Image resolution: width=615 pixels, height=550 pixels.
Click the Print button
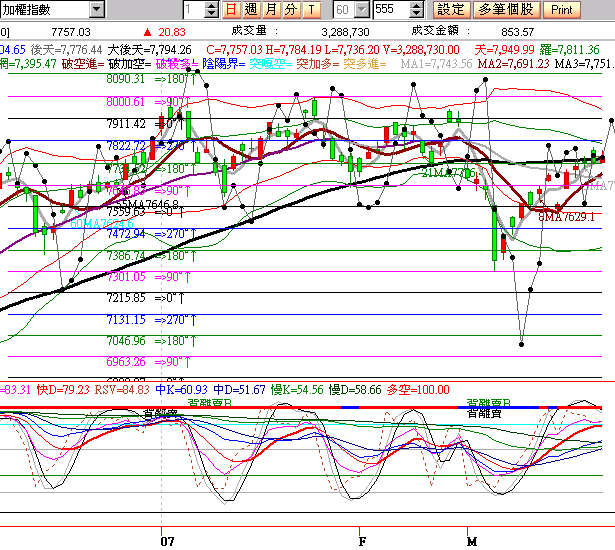[x=561, y=9]
